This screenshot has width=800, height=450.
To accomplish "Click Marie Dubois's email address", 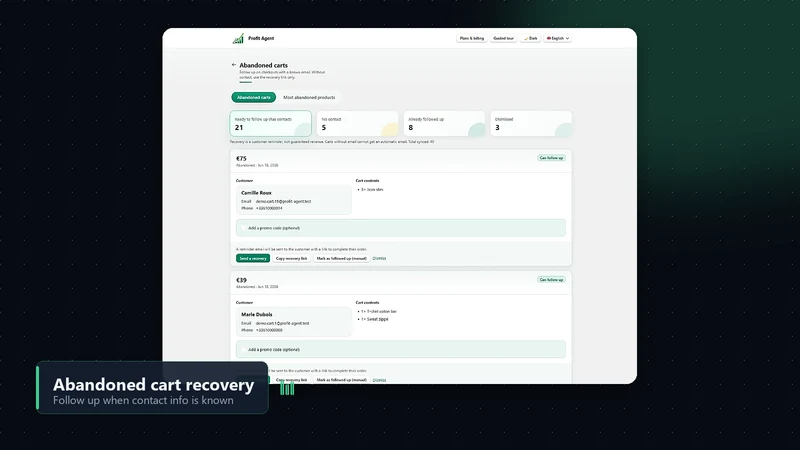I will 282,323.
